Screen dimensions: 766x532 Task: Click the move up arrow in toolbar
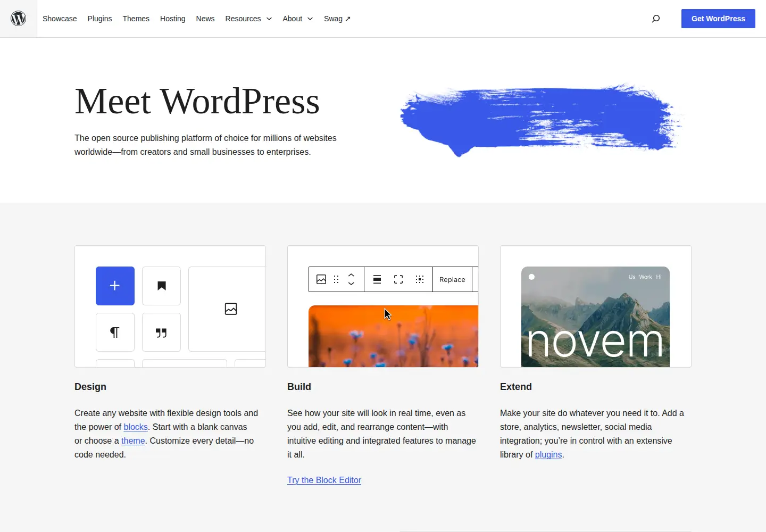[351, 275]
